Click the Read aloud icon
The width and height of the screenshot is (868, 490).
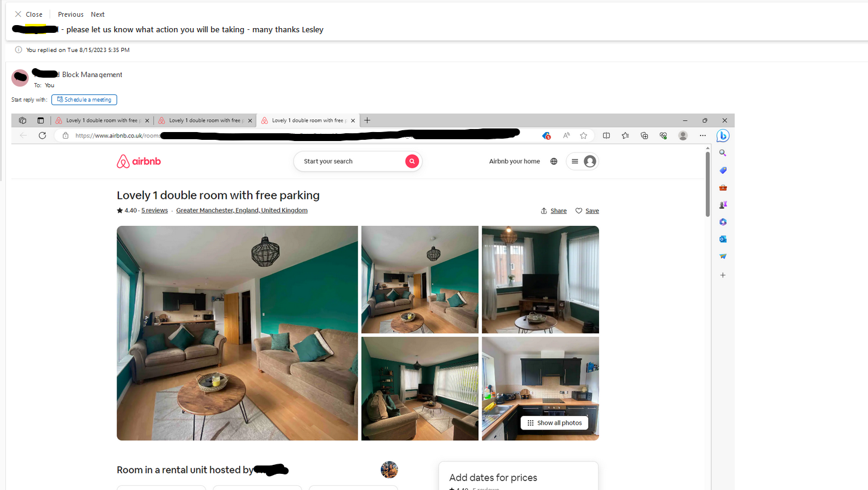click(566, 136)
